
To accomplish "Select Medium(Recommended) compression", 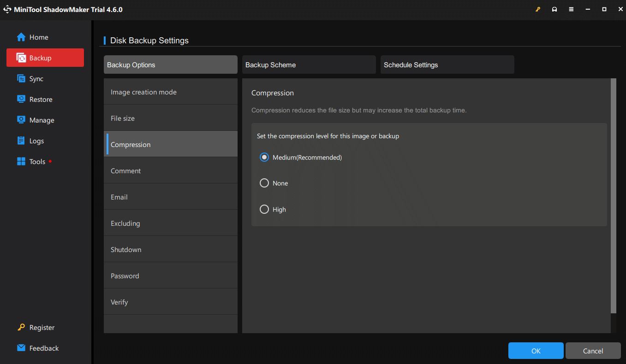I will tap(264, 157).
